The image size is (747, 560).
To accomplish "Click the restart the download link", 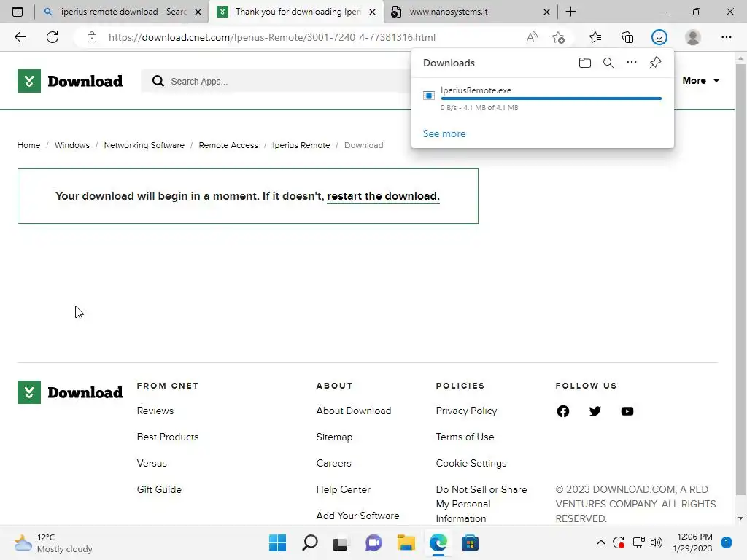I will coord(383,196).
